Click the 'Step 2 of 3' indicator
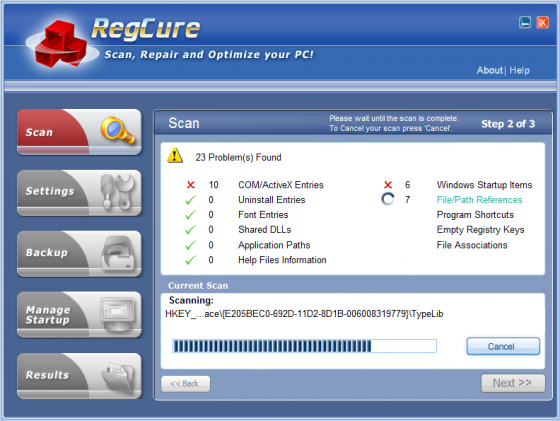Image resolution: width=560 pixels, height=421 pixels. tap(508, 124)
